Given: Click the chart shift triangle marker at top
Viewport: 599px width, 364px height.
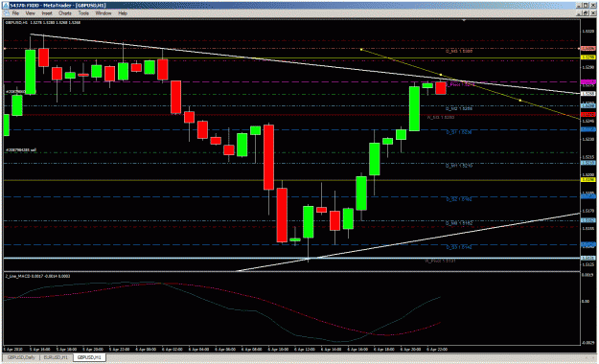Looking at the screenshot, I should tap(464, 20).
